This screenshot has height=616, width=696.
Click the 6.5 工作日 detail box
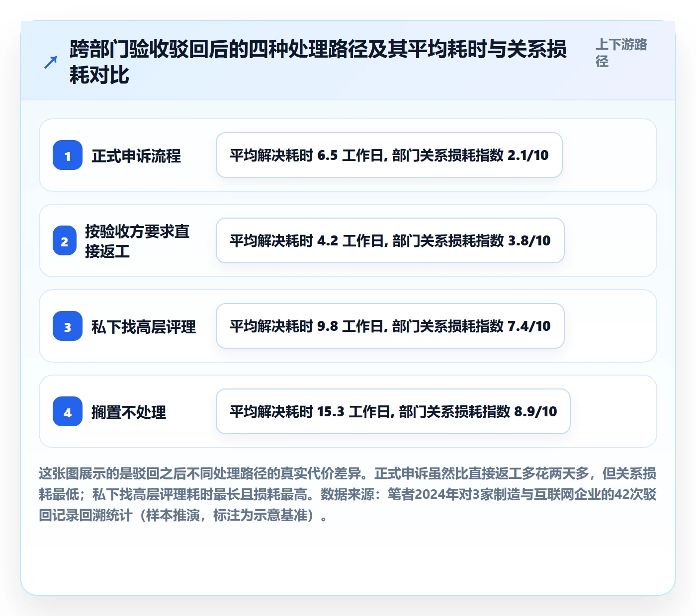click(389, 155)
